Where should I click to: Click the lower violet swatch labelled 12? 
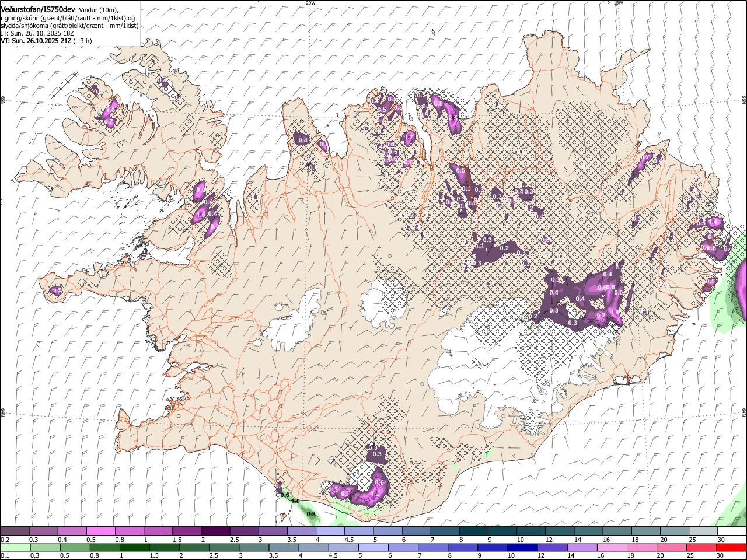tap(552, 547)
